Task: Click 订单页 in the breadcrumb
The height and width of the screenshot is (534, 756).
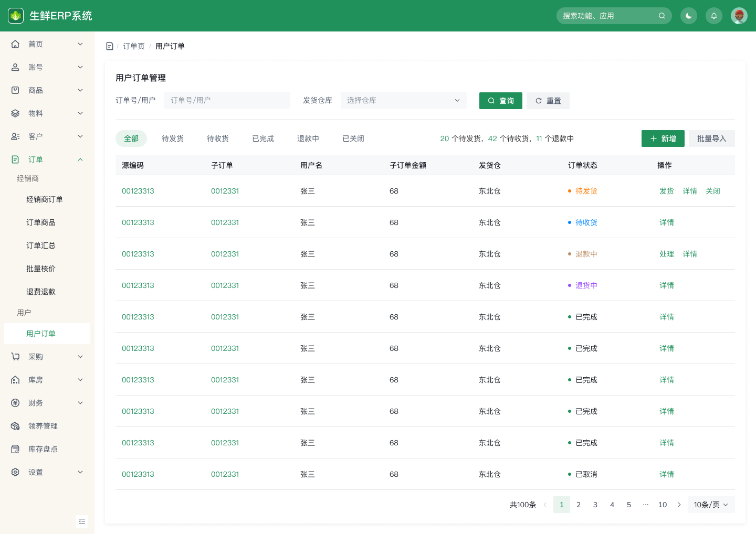Action: point(134,46)
